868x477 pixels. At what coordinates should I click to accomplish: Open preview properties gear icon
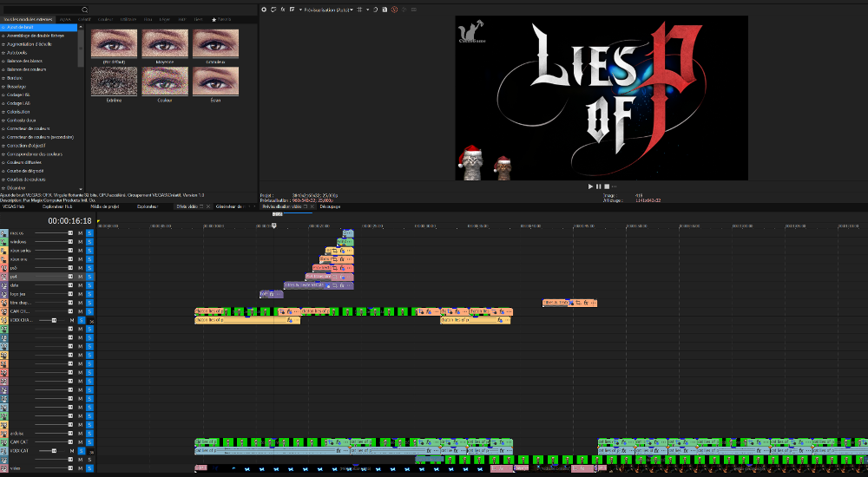coord(264,9)
